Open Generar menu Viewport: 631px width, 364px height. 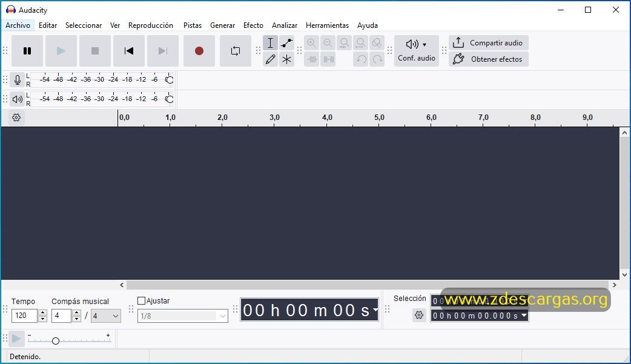(222, 25)
